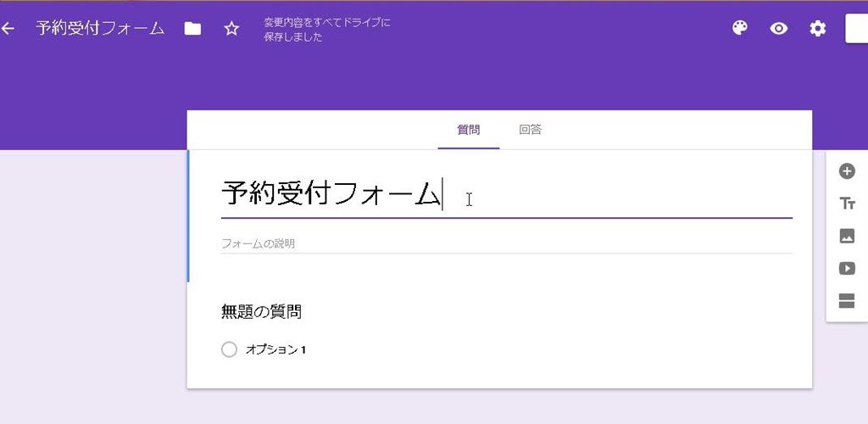Viewport: 868px width, 424px height.
Task: Open form settings via the gear icon
Action: [817, 29]
